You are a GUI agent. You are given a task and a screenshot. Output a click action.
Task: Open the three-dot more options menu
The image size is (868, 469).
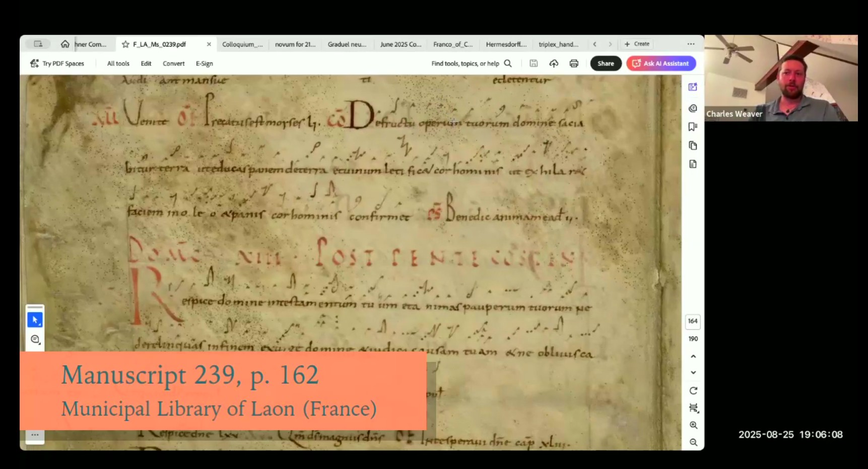pos(691,44)
